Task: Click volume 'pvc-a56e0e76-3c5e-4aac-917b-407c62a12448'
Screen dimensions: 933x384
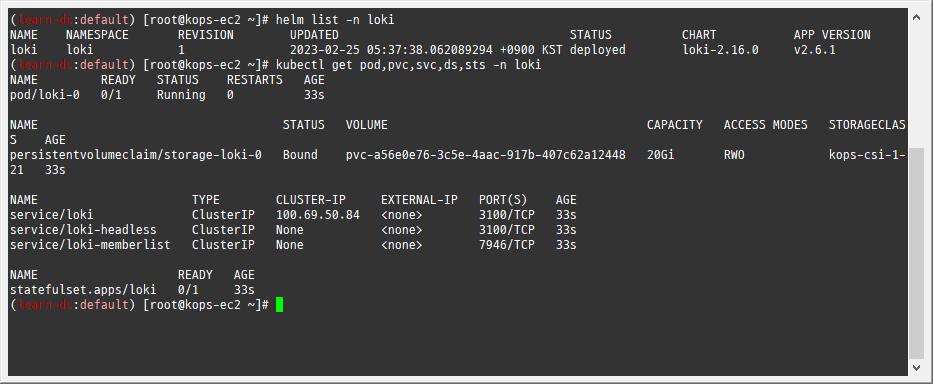Action: pos(486,155)
